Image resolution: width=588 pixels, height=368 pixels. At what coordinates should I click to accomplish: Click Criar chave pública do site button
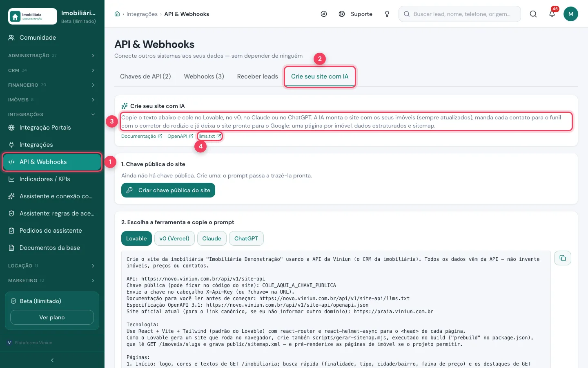coord(168,190)
